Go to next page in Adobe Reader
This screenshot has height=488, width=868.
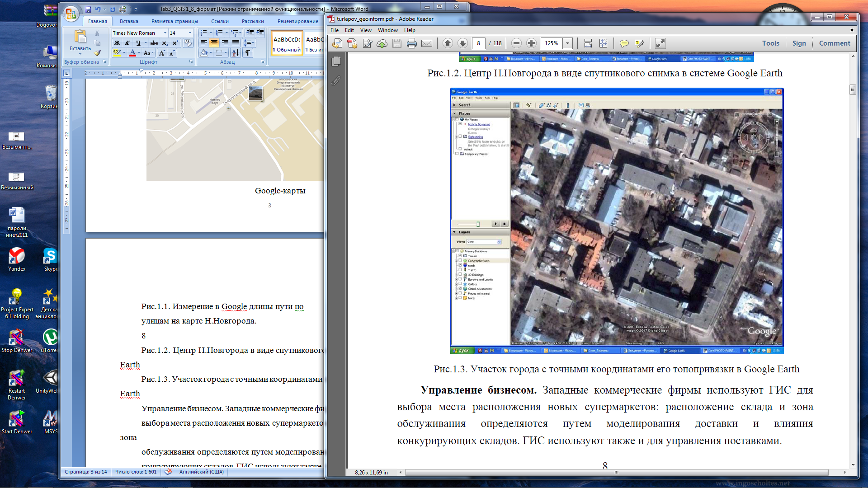pos(462,43)
